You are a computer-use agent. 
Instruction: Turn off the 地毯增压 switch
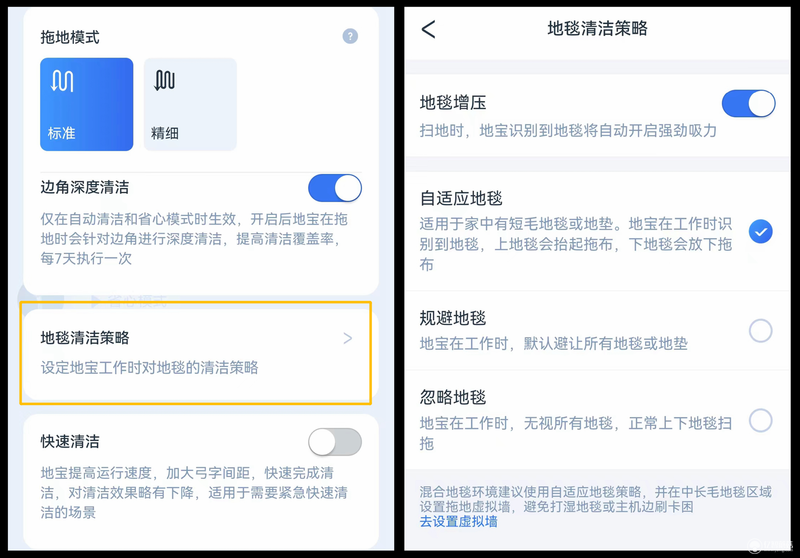coord(748,104)
